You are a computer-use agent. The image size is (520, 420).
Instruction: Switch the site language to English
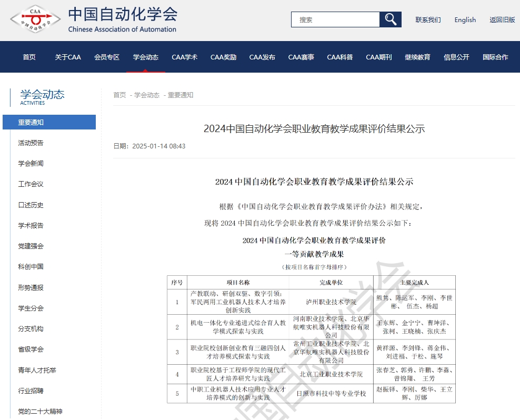[x=465, y=20]
